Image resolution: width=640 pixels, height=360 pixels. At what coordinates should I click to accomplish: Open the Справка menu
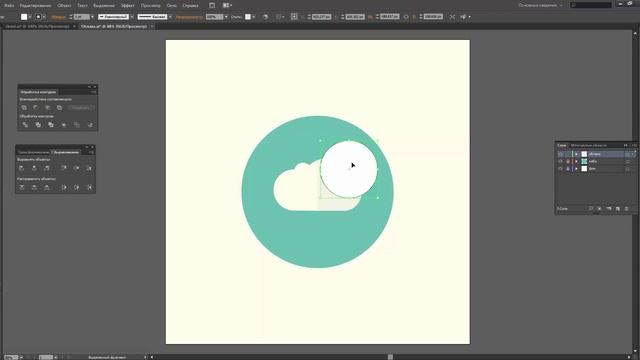[191, 5]
